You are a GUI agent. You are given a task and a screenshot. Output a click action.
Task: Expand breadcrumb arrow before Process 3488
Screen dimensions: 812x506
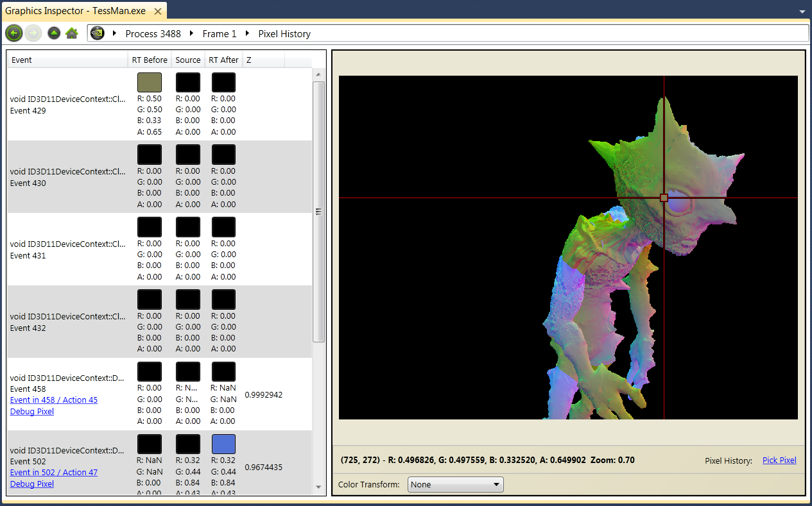pyautogui.click(x=114, y=33)
